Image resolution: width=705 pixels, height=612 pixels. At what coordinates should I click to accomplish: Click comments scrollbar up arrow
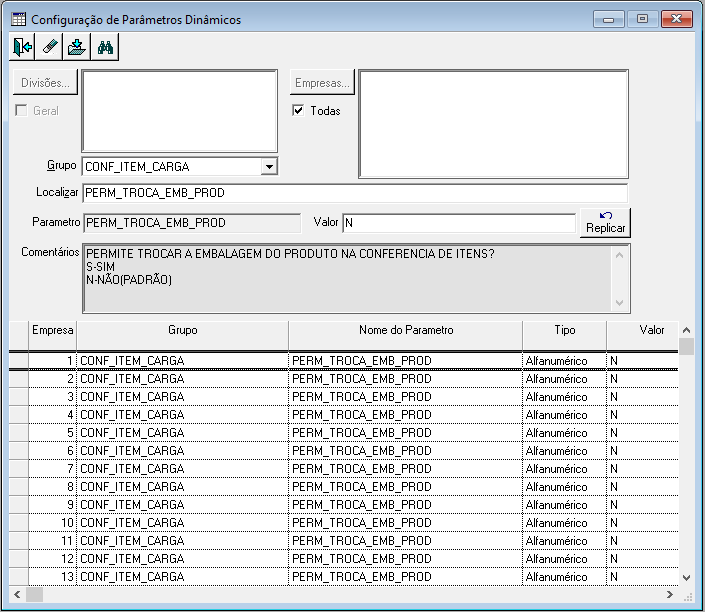[619, 255]
